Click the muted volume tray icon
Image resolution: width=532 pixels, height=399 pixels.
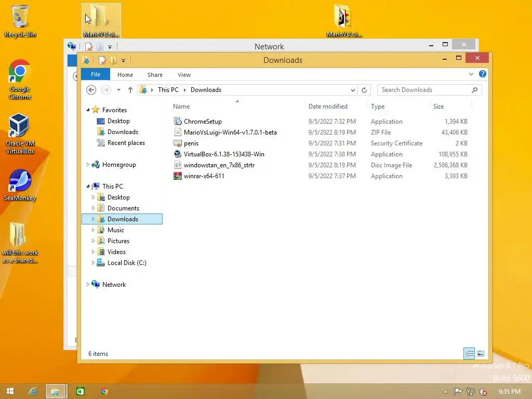483,392
